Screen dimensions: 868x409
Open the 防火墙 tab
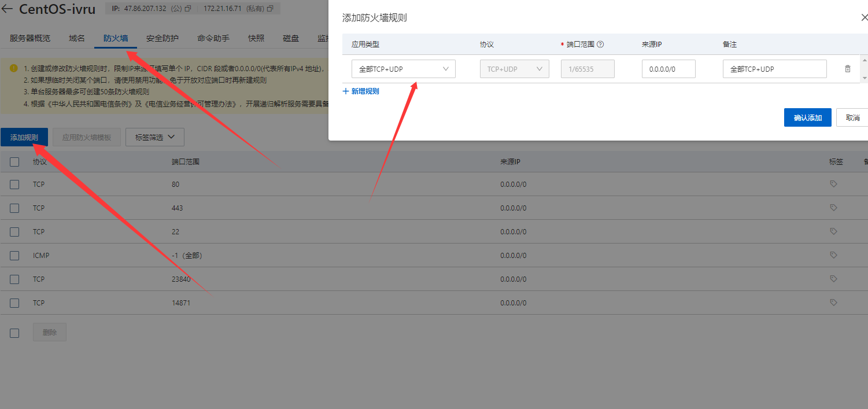116,38
